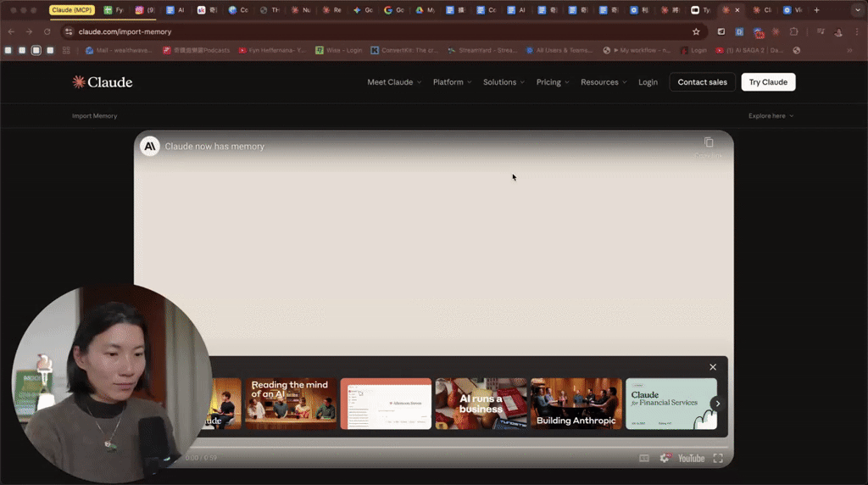The width and height of the screenshot is (868, 485).
Task: Open the Explore here dropdown
Action: point(771,115)
